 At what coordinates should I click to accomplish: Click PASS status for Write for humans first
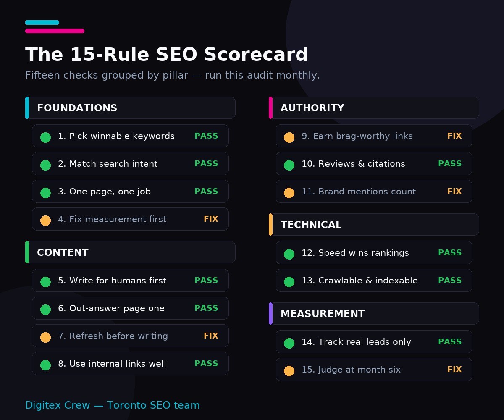click(x=206, y=281)
